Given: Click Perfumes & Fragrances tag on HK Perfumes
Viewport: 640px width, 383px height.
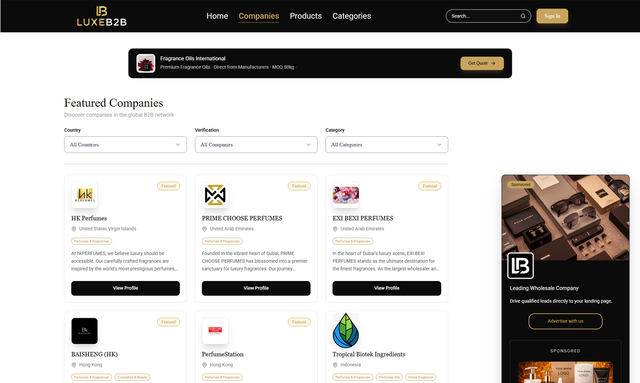Looking at the screenshot, I should 91,241.
